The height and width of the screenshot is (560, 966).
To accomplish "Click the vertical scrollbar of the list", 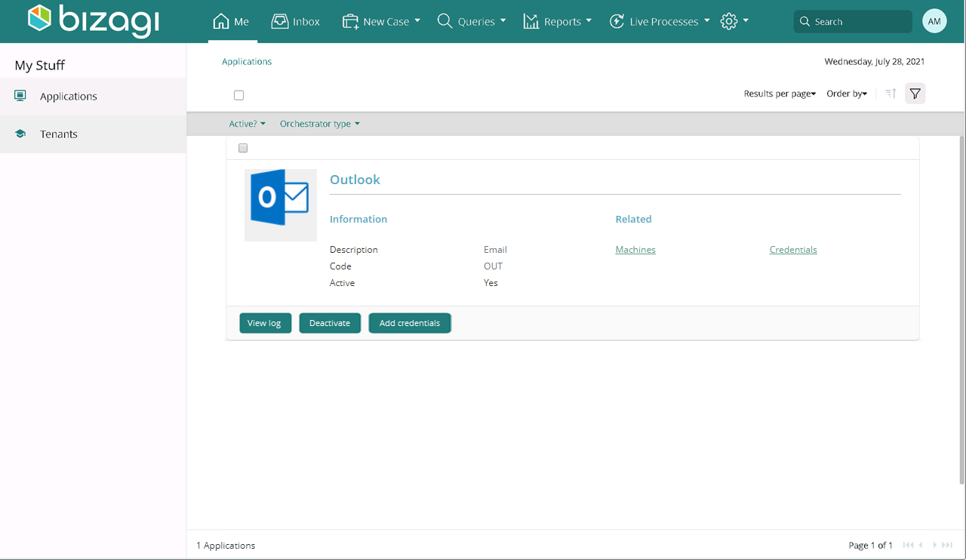I will [x=961, y=309].
